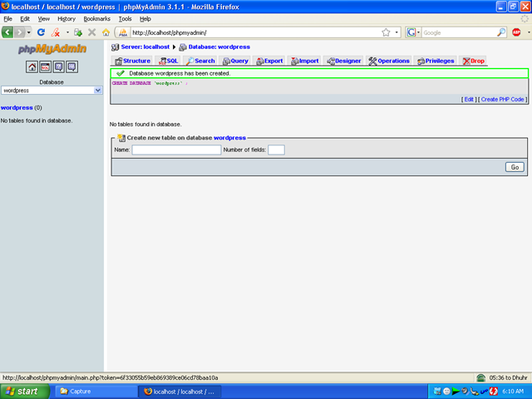532x399 pixels.
Task: Click the 05:36 to Dhuhr status text
Action: click(x=508, y=377)
